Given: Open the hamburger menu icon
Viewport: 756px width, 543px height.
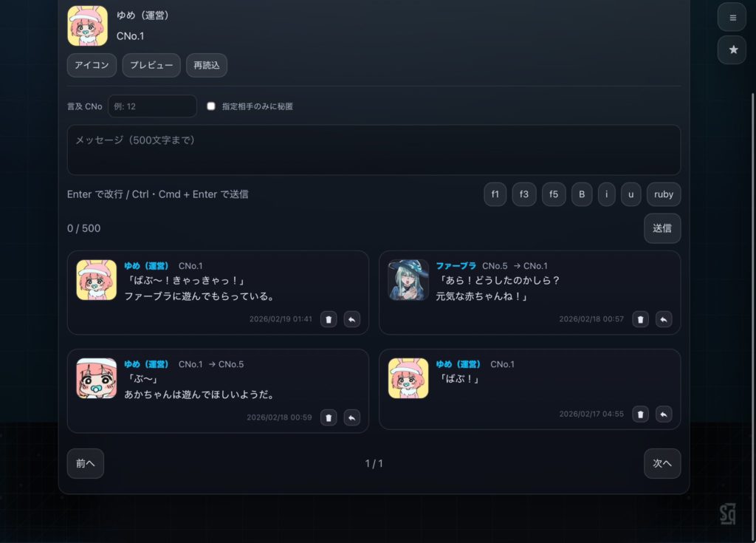Looking at the screenshot, I should point(732,17).
